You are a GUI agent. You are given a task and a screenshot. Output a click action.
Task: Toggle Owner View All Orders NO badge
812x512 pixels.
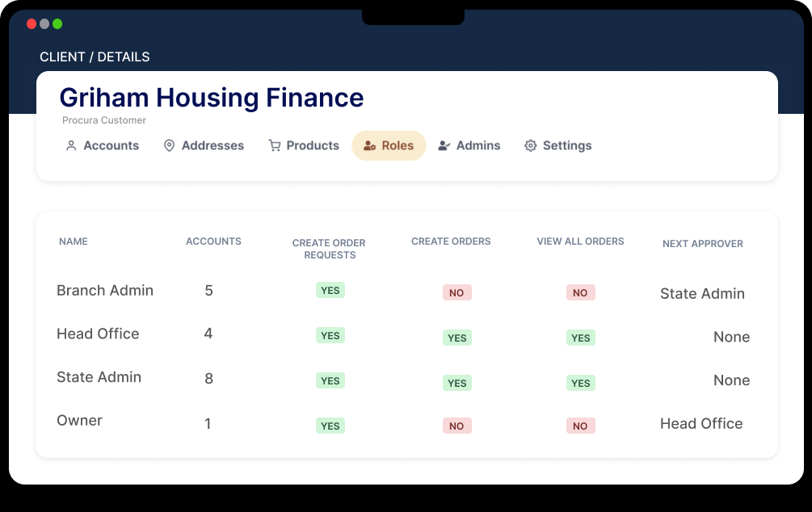580,426
